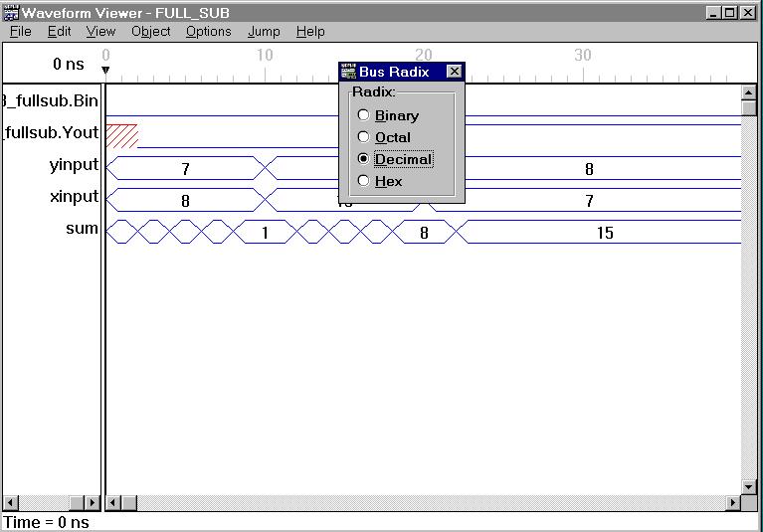
Task: Click the time cursor marker at 0
Action: pyautogui.click(x=106, y=70)
